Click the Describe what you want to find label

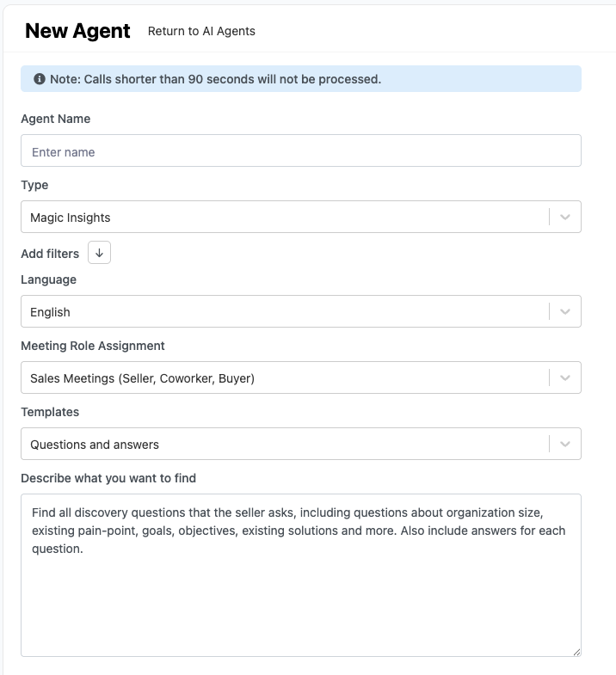click(x=108, y=478)
